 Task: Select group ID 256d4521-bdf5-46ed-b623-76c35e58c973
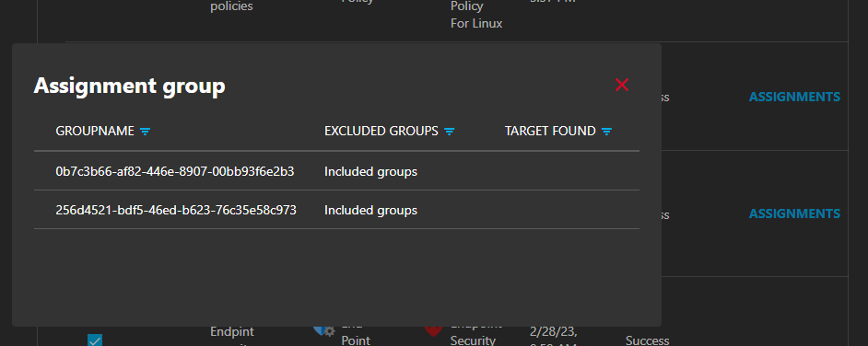click(176, 211)
